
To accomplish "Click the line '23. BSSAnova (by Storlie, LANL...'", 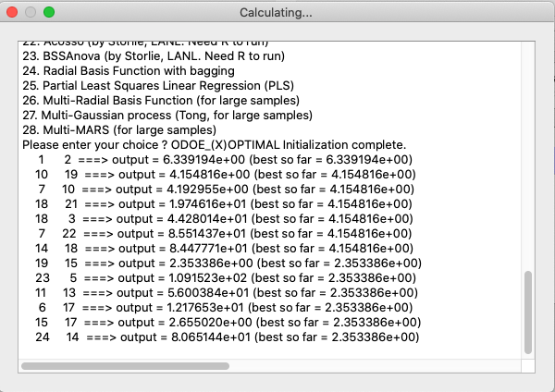I will (x=154, y=56).
